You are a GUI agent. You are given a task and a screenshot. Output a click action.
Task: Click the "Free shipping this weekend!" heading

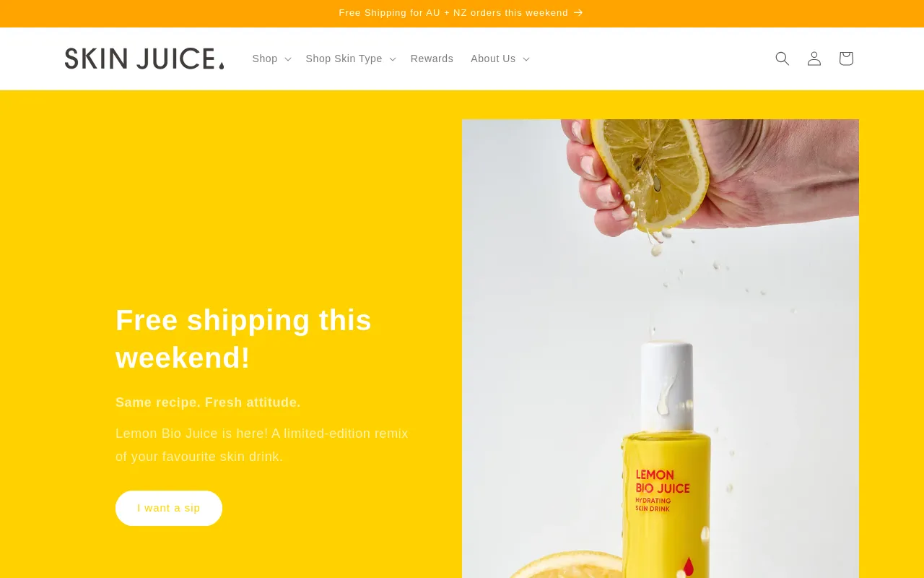tap(243, 339)
